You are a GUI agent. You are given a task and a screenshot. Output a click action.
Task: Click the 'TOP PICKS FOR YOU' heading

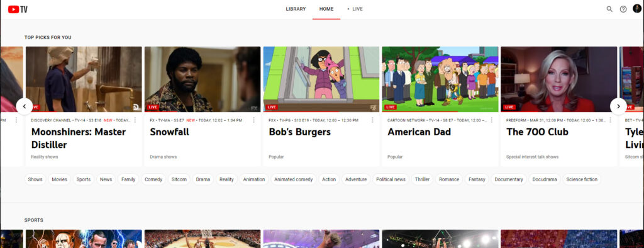pyautogui.click(x=48, y=37)
